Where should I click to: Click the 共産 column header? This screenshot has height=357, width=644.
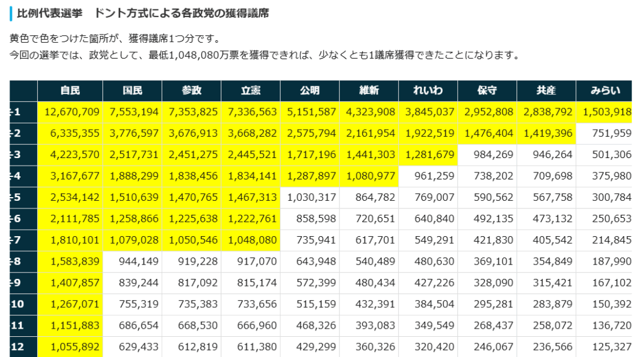(546, 91)
